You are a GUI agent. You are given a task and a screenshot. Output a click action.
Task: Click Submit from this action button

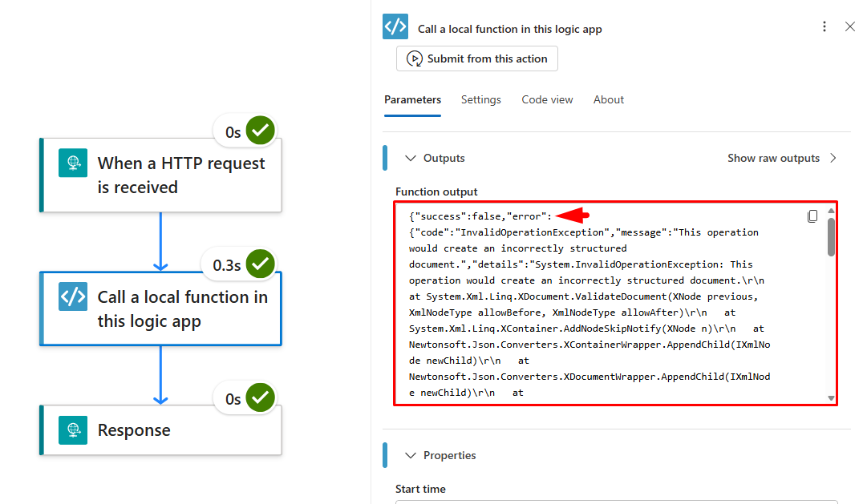[476, 58]
